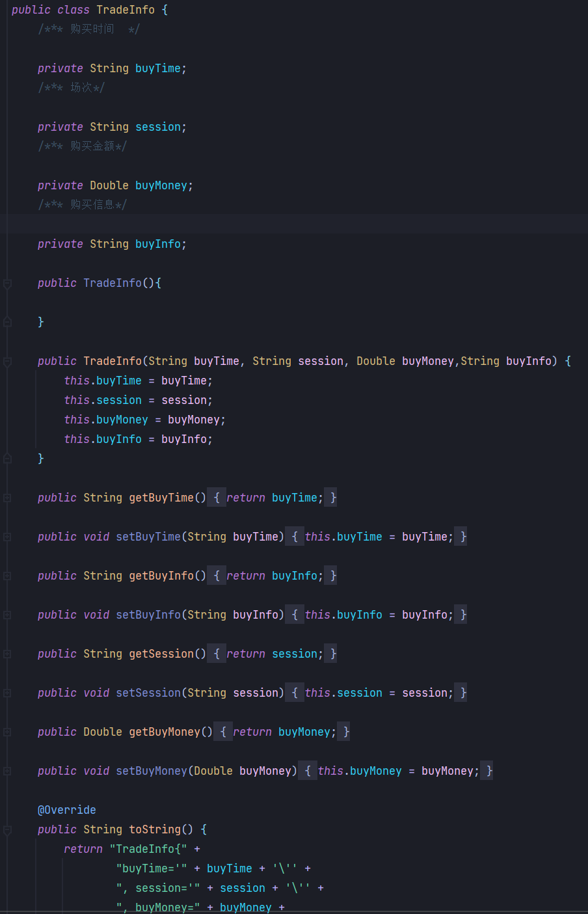Click the buyMoney field in Double declaration
Viewport: 588px width, 914px height.
[161, 185]
